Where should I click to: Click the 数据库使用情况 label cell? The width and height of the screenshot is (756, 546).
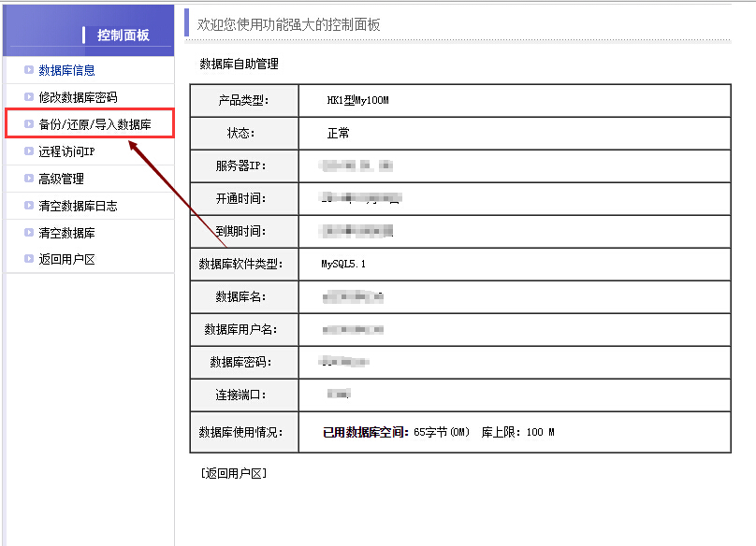pos(244,432)
